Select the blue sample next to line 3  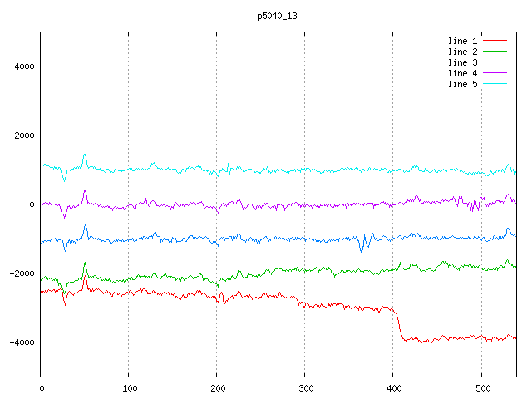click(x=495, y=62)
